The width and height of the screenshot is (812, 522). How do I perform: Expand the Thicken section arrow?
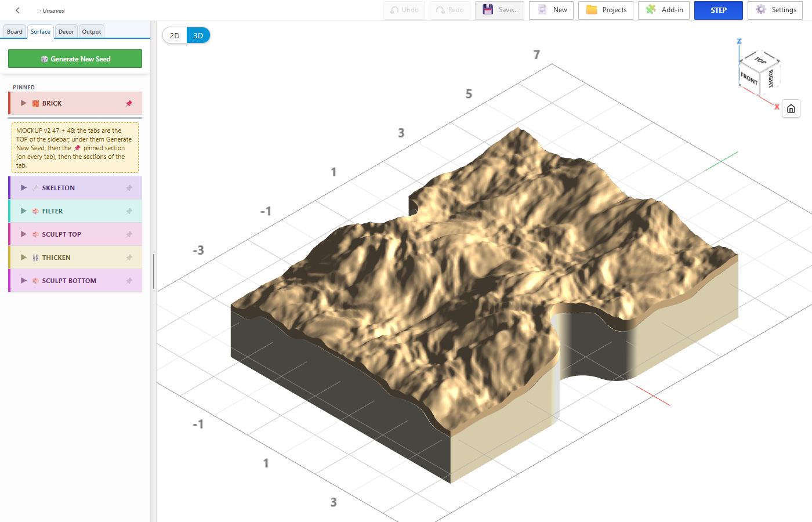[x=24, y=258]
